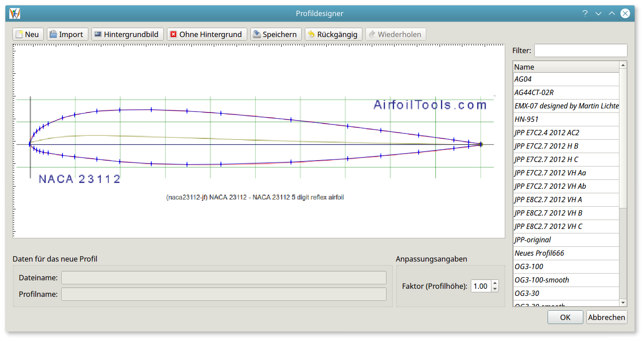
Task: Cancel the dialog with Abbrechen
Action: 607,317
